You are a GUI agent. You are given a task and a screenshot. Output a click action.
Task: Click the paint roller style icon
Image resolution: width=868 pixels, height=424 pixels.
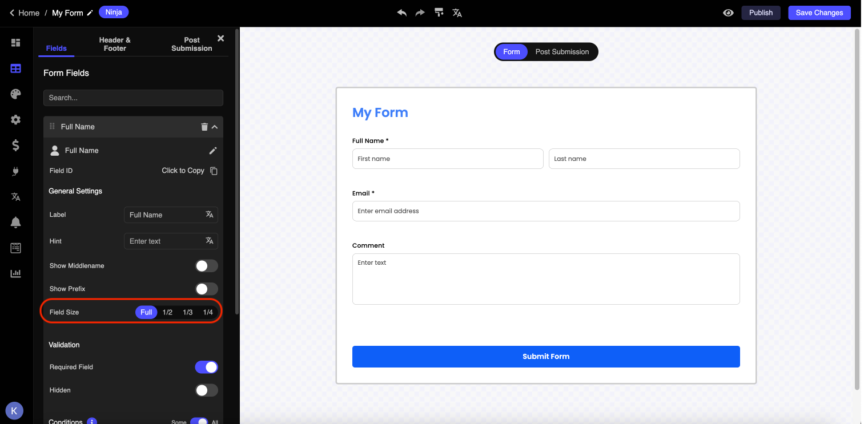tap(439, 13)
